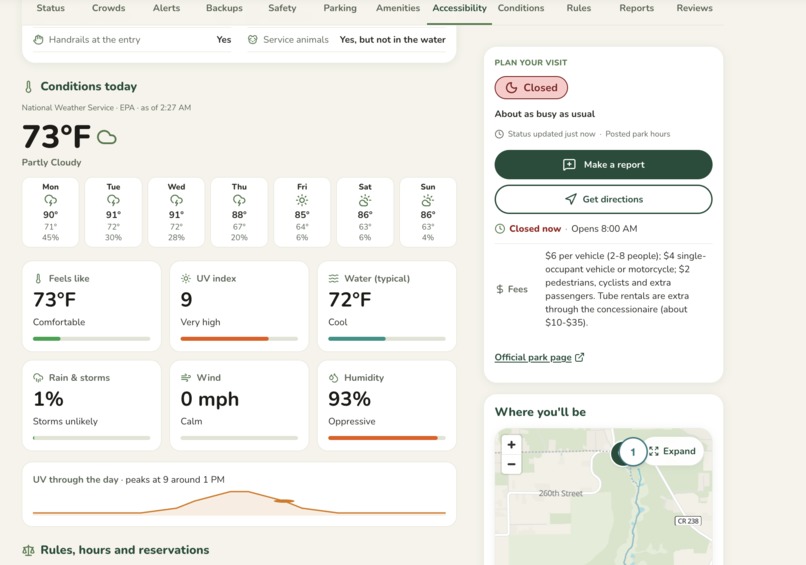806x565 pixels.
Task: Click the Thursday storm icon
Action: 239,200
